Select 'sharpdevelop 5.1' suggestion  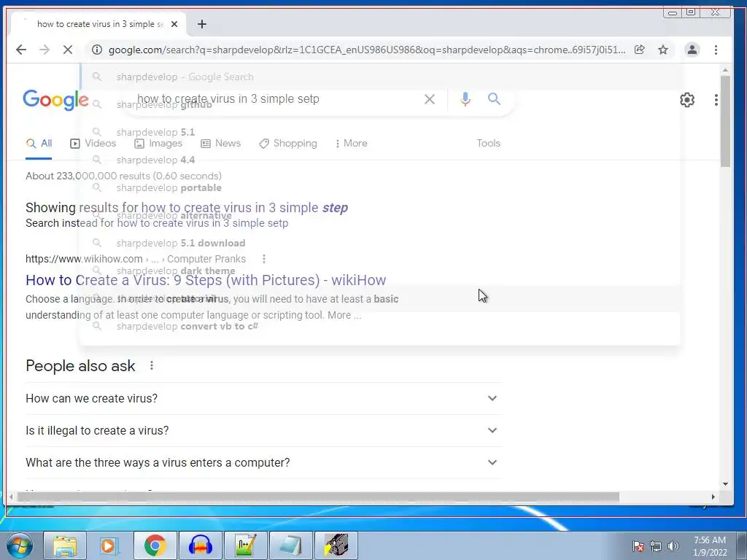[379, 132]
